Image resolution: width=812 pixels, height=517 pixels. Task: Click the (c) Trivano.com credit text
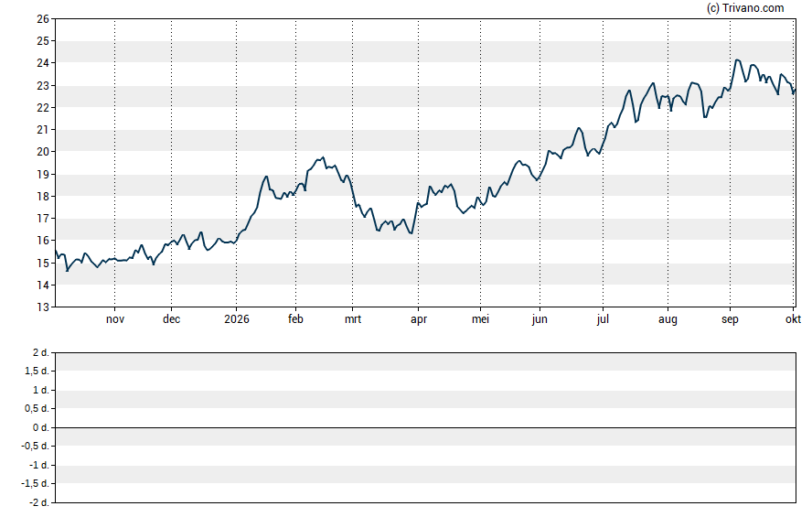(745, 7)
